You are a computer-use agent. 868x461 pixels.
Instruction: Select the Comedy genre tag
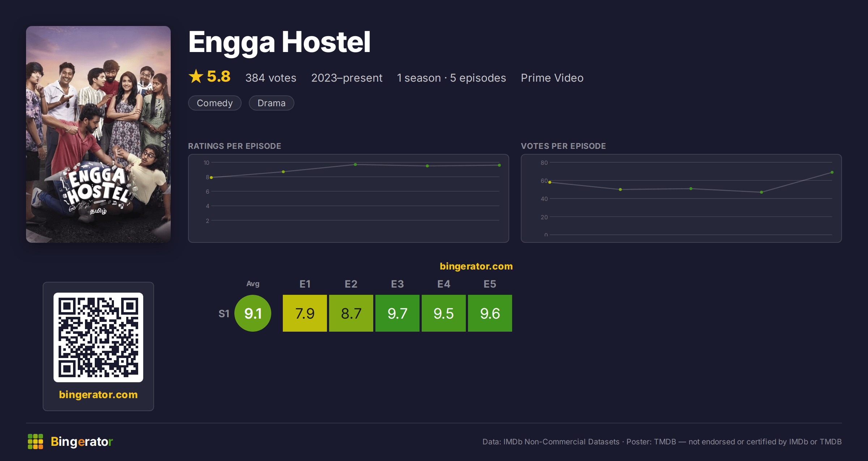click(215, 103)
